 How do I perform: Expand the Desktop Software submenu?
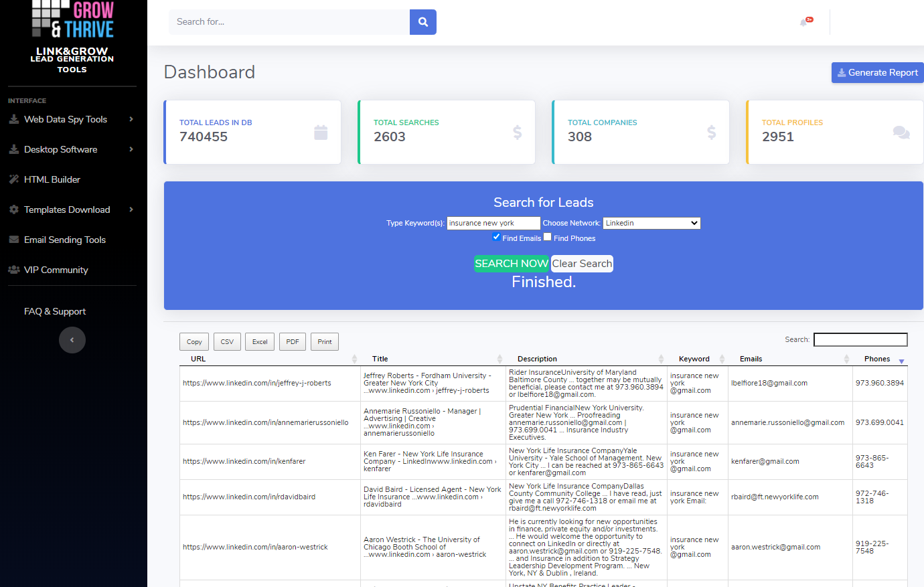[71, 149]
